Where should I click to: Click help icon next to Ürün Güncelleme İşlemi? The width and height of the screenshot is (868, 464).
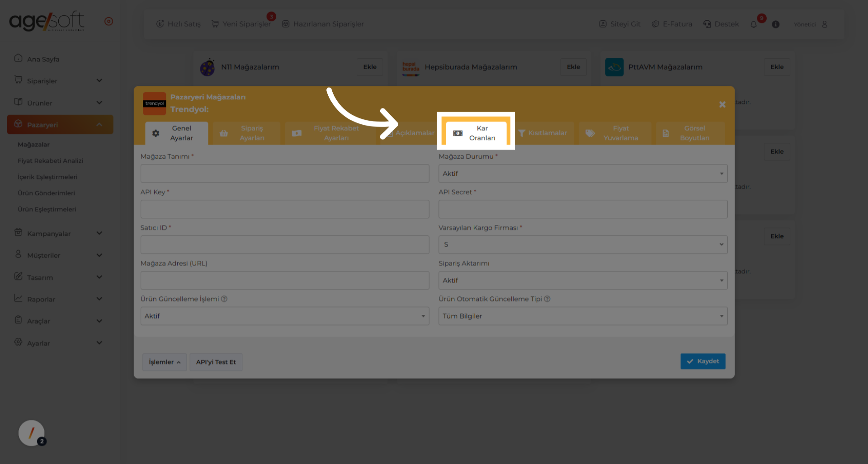[x=224, y=299]
